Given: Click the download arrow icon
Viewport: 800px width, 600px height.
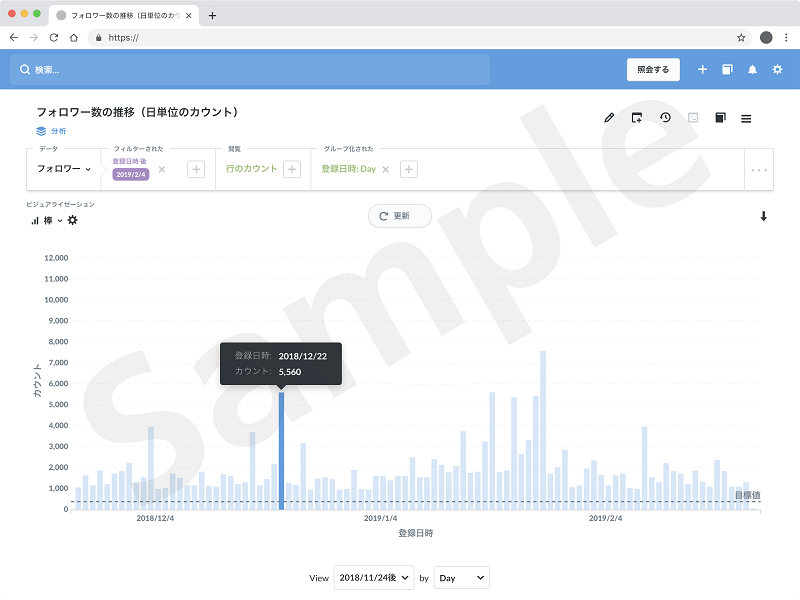Looking at the screenshot, I should tap(764, 216).
